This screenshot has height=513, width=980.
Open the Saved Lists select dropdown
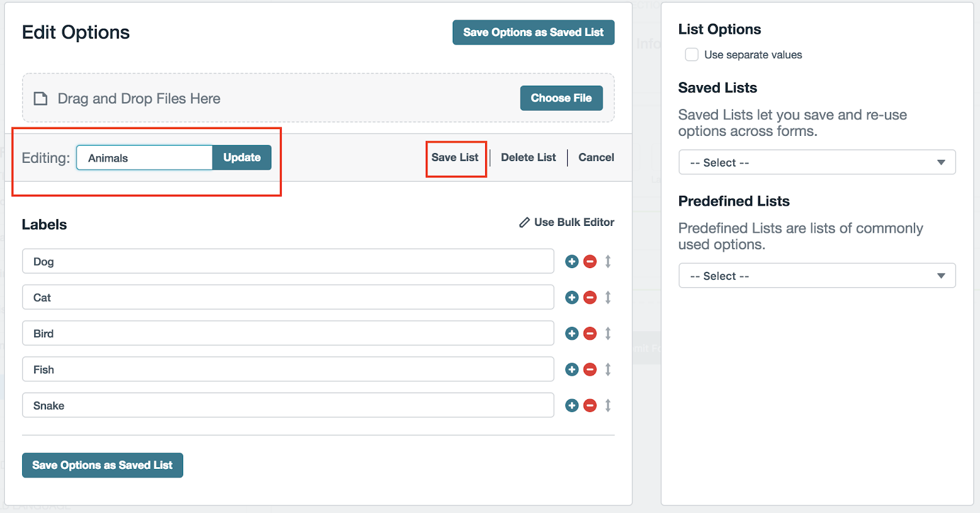tap(816, 162)
